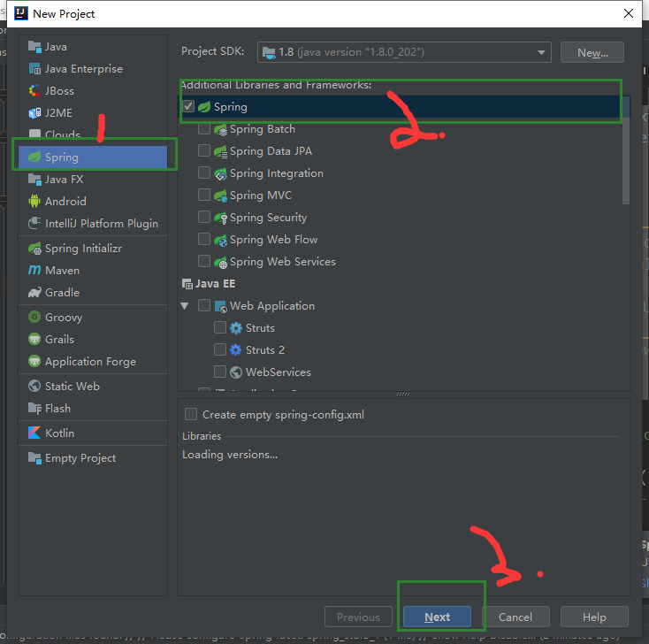Image resolution: width=649 pixels, height=644 pixels.
Task: Click the Cancel button
Action: coord(515,617)
